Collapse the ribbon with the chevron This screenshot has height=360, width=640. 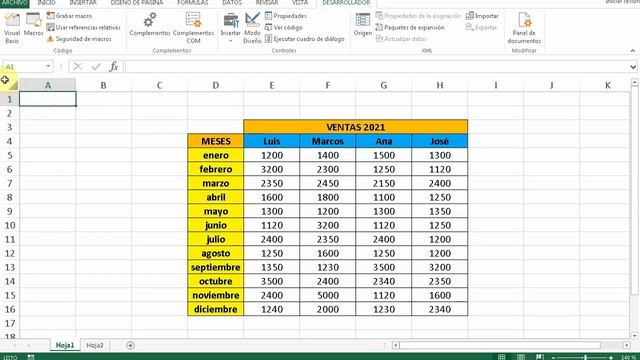pos(633,51)
